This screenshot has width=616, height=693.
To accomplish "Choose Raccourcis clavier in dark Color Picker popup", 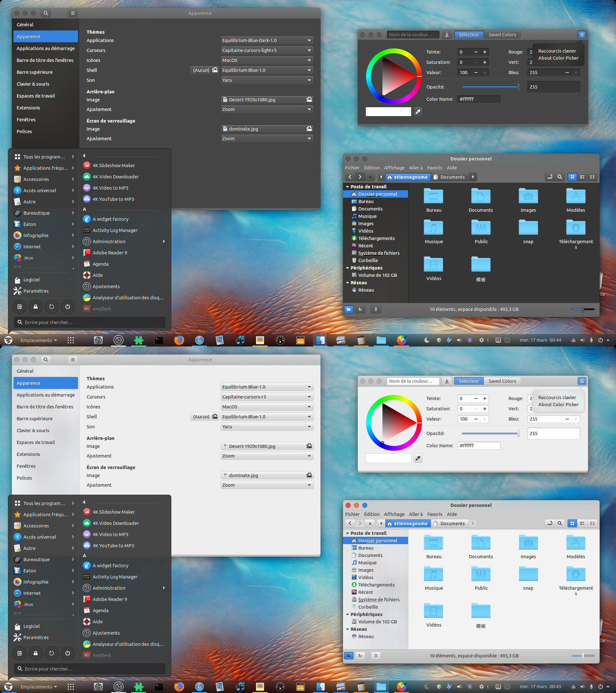I will click(557, 51).
